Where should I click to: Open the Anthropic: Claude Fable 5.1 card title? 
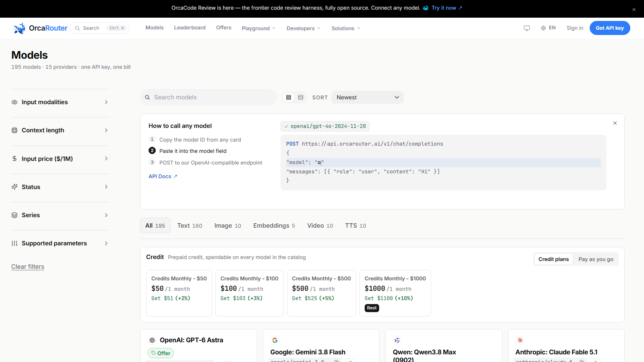pos(556,352)
